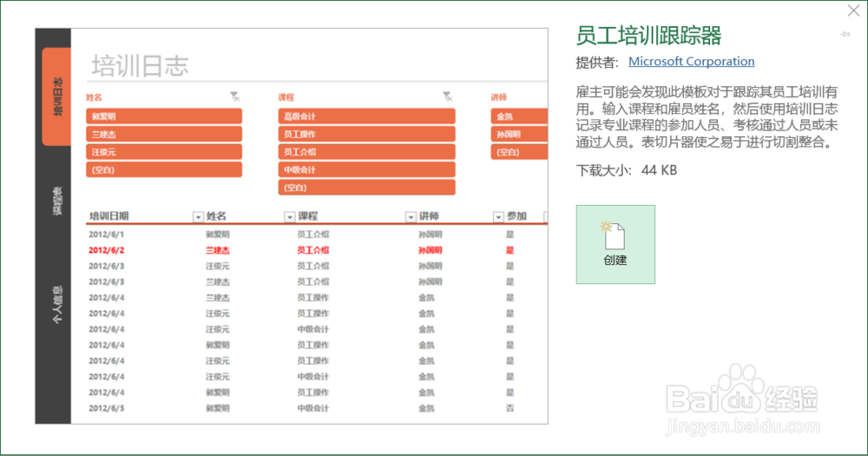
Task: Switch to the 课程表 side tab
Action: click(x=56, y=202)
